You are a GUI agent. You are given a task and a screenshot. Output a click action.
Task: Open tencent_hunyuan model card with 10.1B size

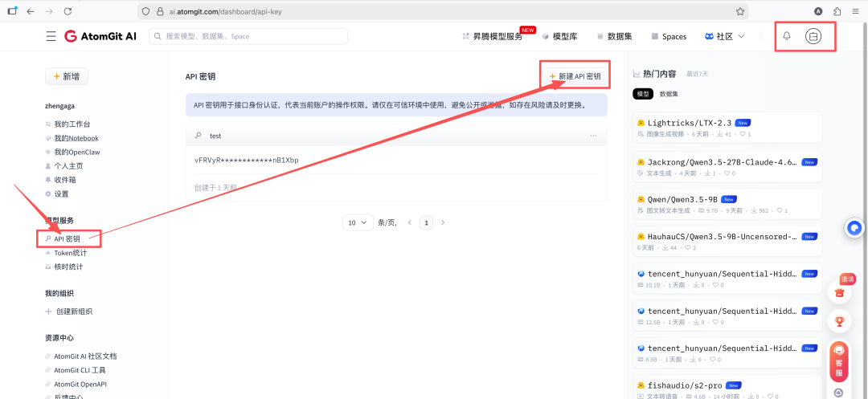(x=727, y=279)
